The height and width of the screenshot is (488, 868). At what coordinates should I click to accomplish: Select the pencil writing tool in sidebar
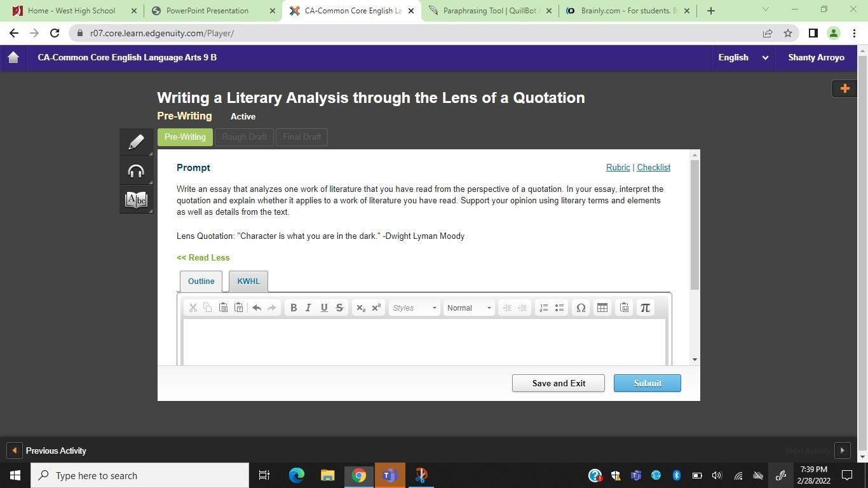coord(136,142)
